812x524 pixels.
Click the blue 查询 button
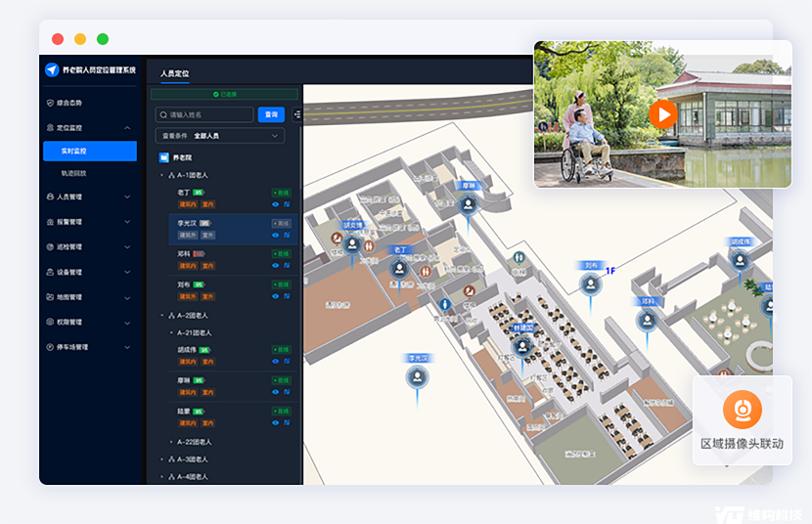point(271,114)
